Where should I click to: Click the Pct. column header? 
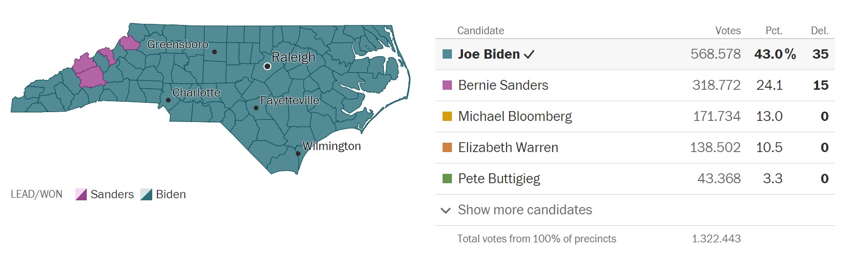774,31
